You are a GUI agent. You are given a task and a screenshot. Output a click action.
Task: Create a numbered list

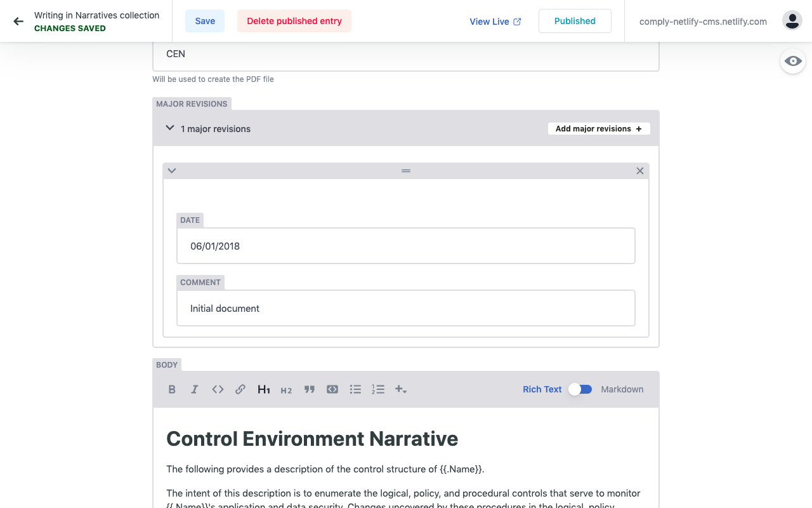pos(378,389)
